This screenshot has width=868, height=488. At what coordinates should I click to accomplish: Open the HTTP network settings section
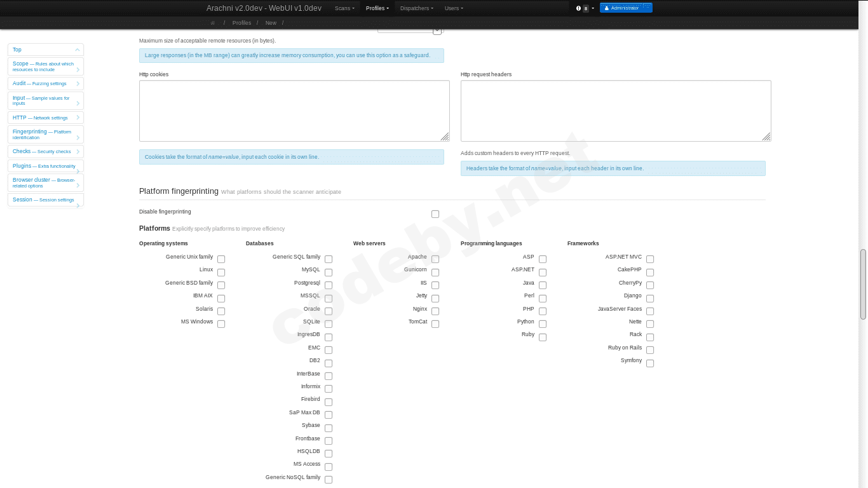point(46,118)
